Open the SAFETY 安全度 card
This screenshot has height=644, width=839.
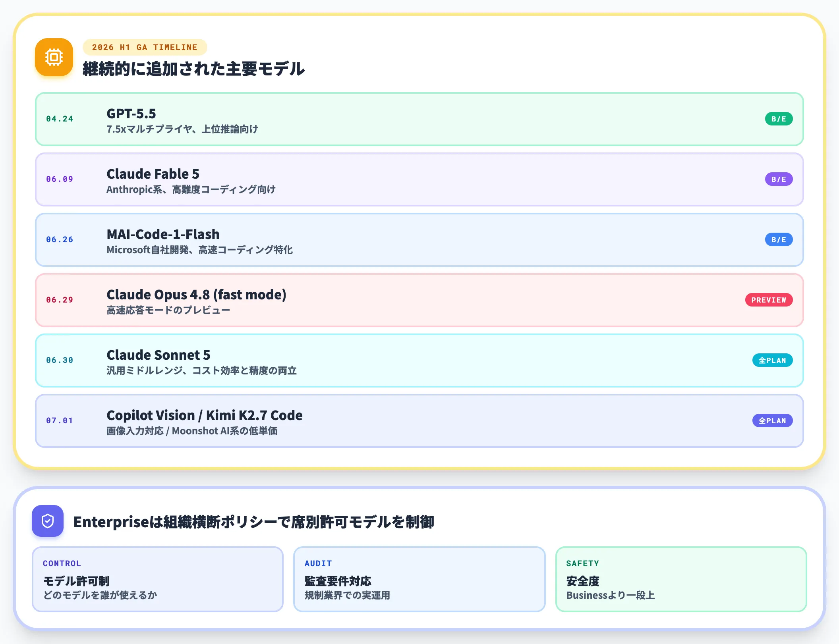[681, 579]
